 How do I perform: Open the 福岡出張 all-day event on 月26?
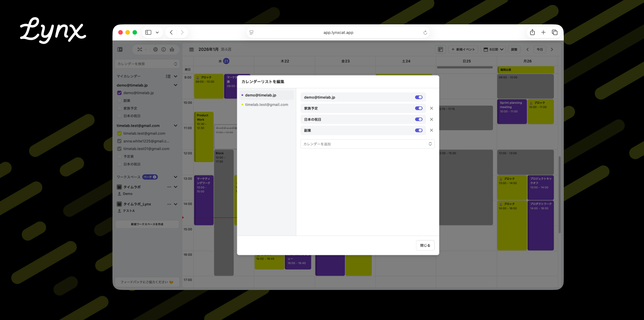526,70
